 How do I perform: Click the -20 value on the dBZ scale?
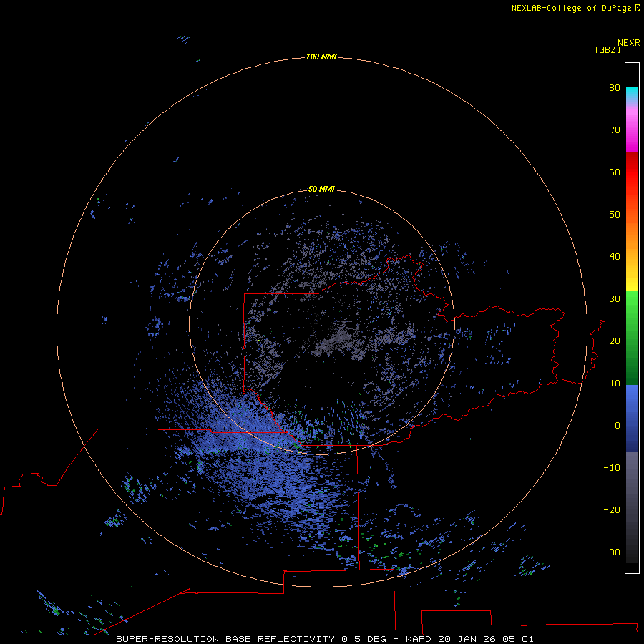pos(612,509)
